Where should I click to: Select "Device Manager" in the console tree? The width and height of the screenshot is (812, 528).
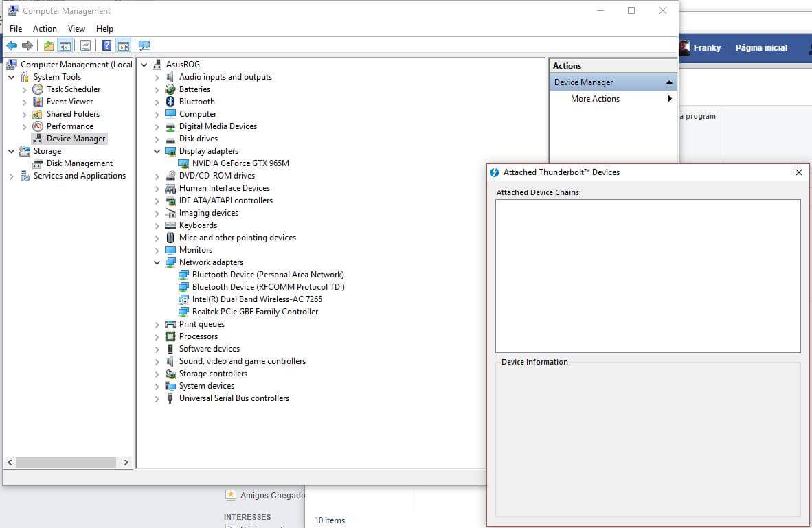[x=76, y=139]
